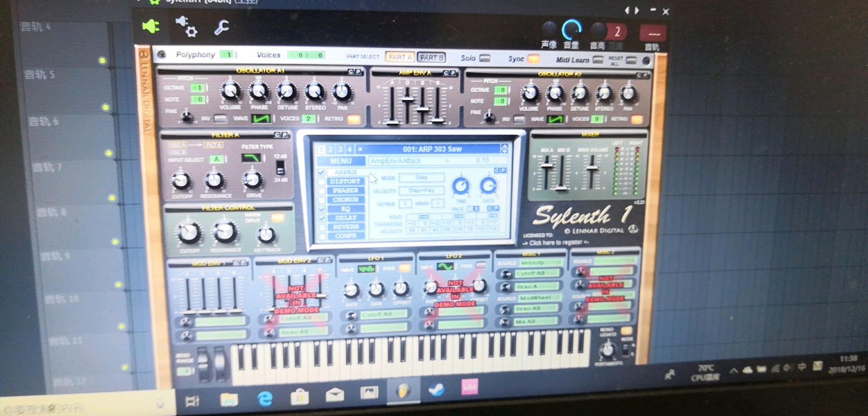Switch to preset bank 2

point(331,150)
